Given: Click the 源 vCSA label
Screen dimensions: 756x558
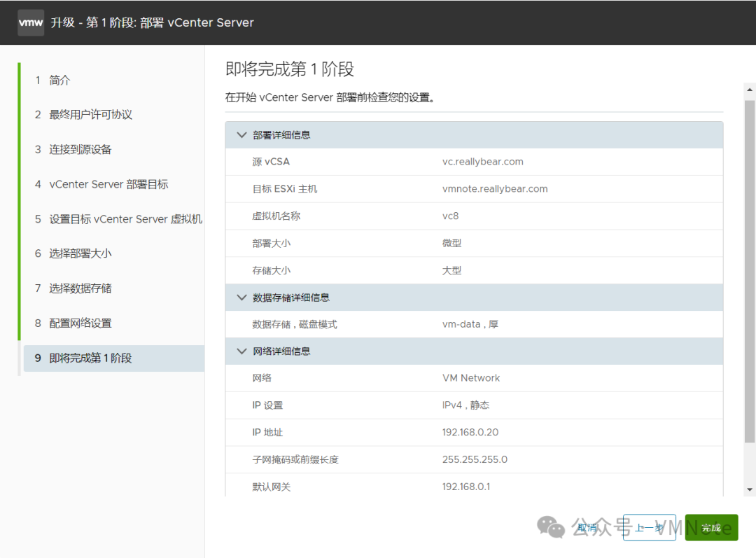Looking at the screenshot, I should [271, 162].
